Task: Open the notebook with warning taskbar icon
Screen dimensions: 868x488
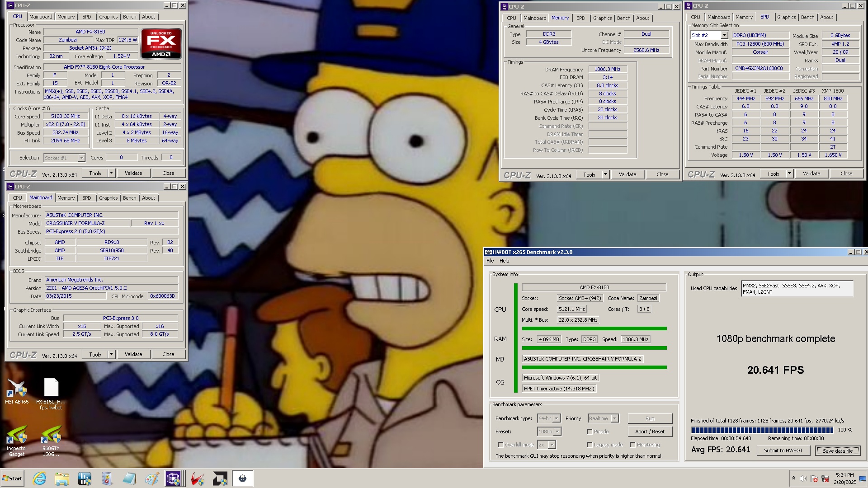Action: (x=107, y=479)
